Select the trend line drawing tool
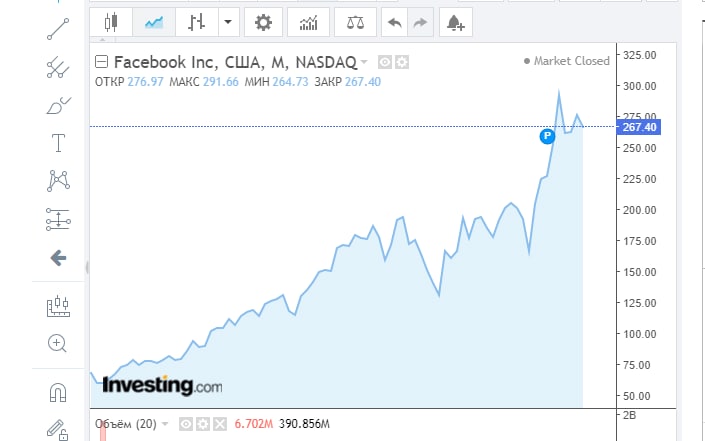Screen dimensions: 705x441 coord(58,29)
